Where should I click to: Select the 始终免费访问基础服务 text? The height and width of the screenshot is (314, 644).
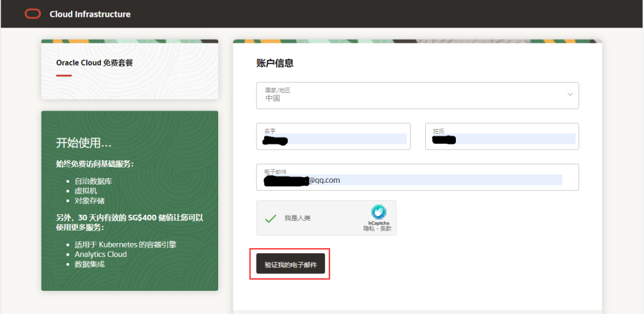(95, 165)
